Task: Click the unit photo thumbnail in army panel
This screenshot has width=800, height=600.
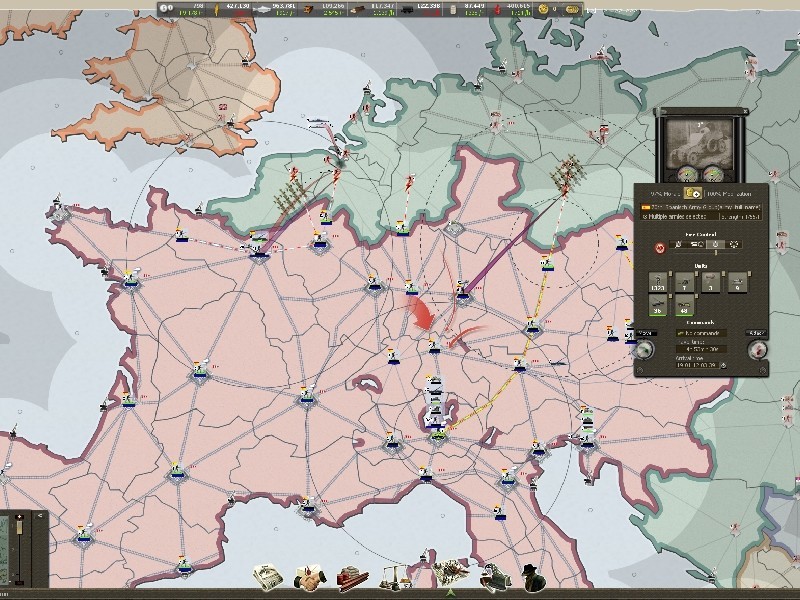Action: (x=699, y=142)
